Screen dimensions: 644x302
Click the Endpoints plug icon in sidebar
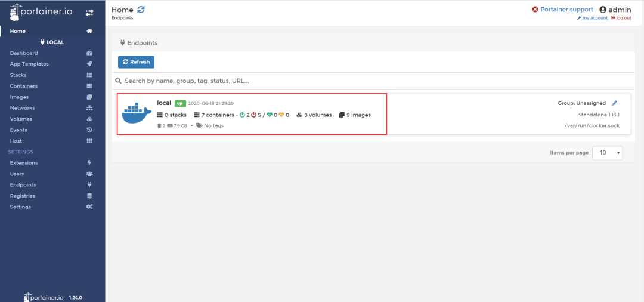coord(89,185)
